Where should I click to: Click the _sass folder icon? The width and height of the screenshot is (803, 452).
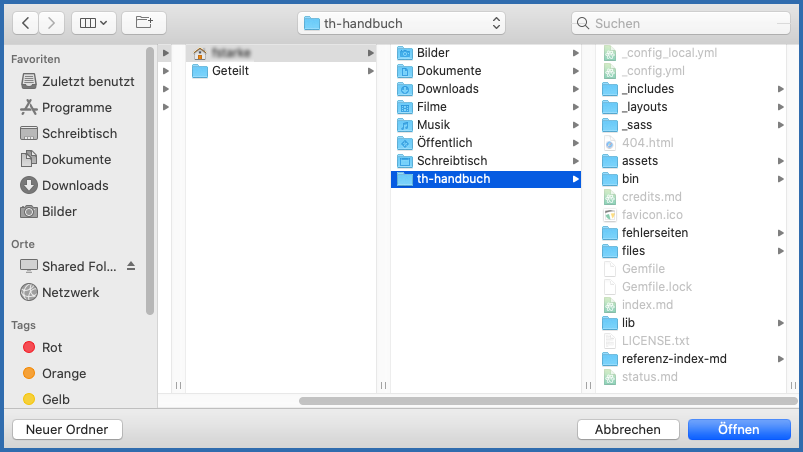609,124
